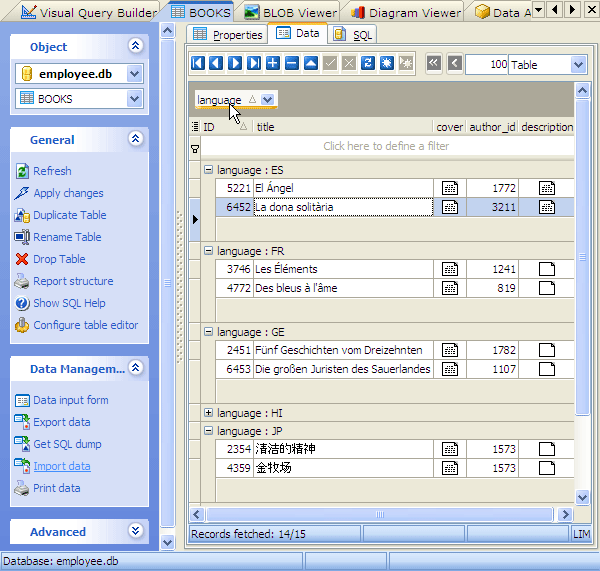Edit record with up-triangle button
Viewport: 600px width, 571px height.
(311, 63)
